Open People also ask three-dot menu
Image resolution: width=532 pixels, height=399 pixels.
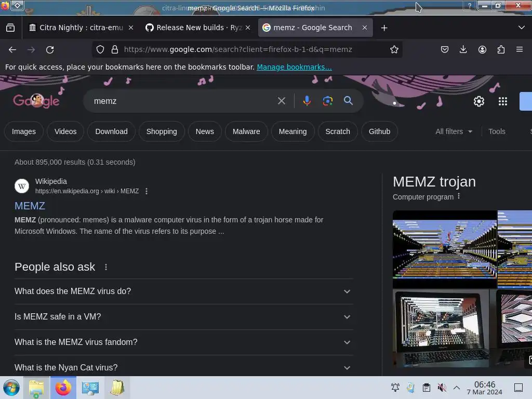(106, 267)
